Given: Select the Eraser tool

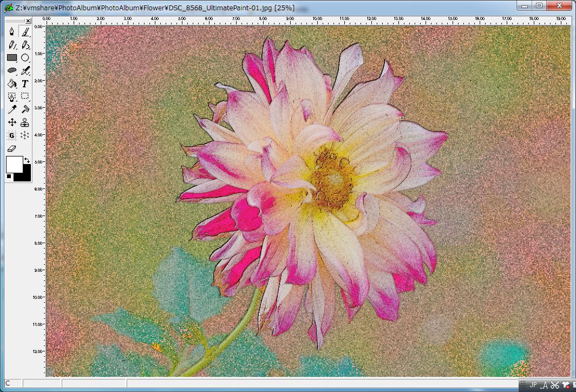Looking at the screenshot, I should click(12, 148).
